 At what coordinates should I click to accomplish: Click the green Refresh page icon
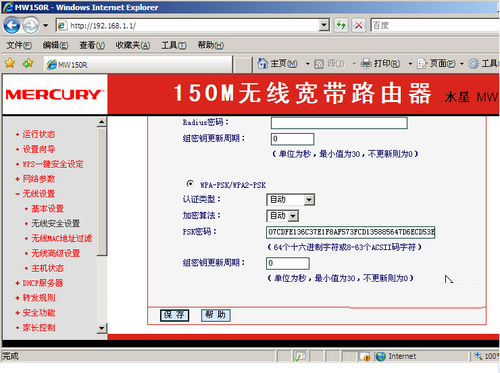[x=341, y=25]
